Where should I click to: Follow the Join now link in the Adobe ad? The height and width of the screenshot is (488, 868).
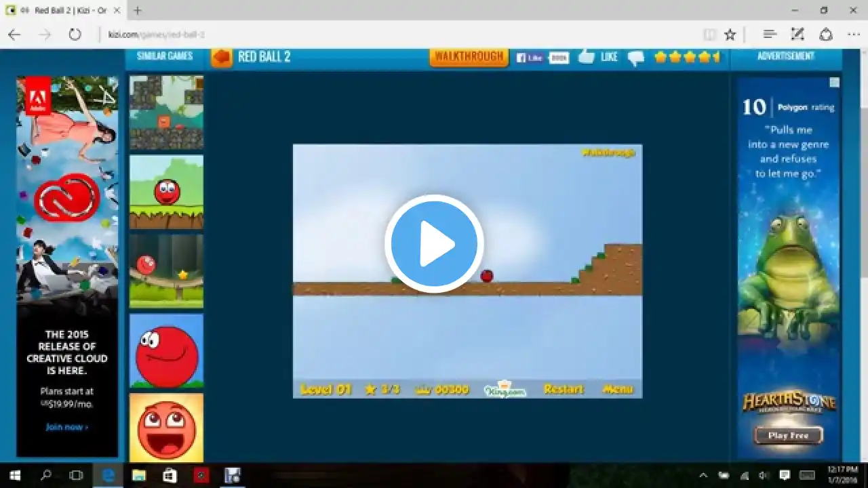point(66,427)
